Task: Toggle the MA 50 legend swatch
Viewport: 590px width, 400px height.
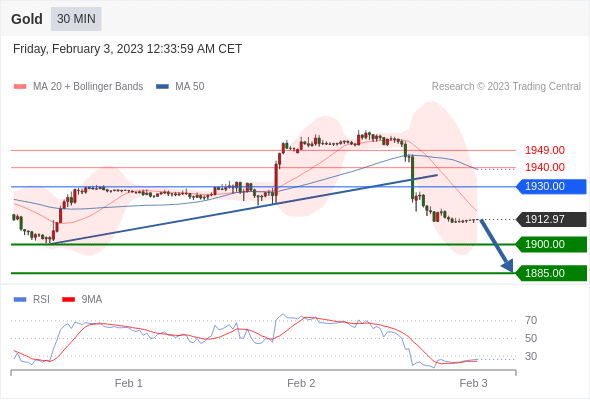Action: (x=162, y=87)
